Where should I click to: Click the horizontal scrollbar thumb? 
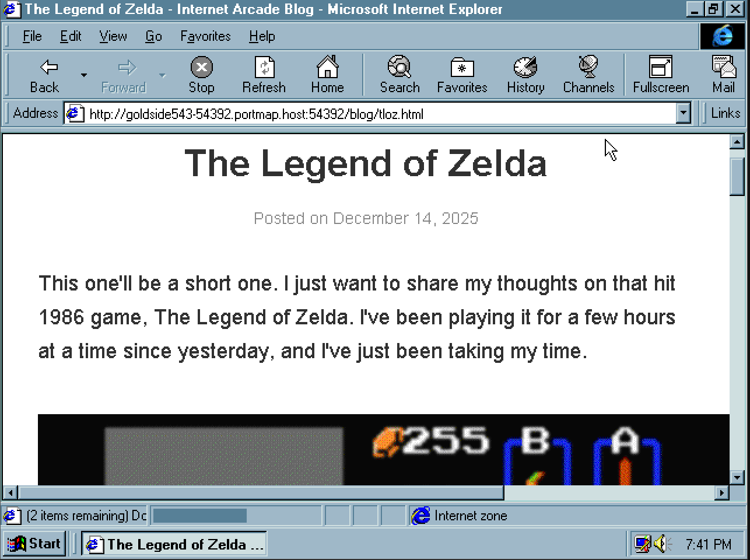(x=261, y=493)
